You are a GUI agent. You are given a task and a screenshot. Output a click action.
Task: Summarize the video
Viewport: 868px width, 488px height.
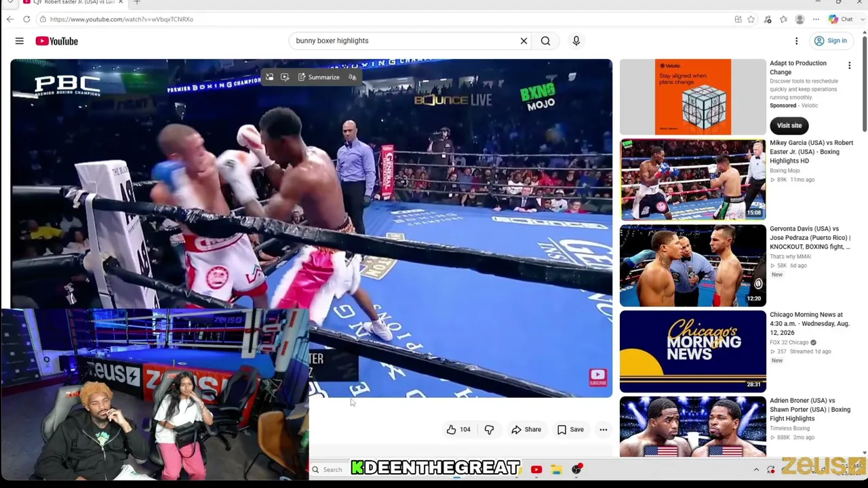(x=319, y=77)
